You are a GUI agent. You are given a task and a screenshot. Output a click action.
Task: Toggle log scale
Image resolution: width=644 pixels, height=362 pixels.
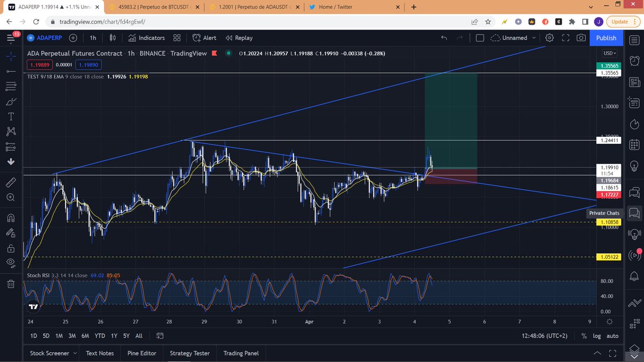tap(597, 336)
